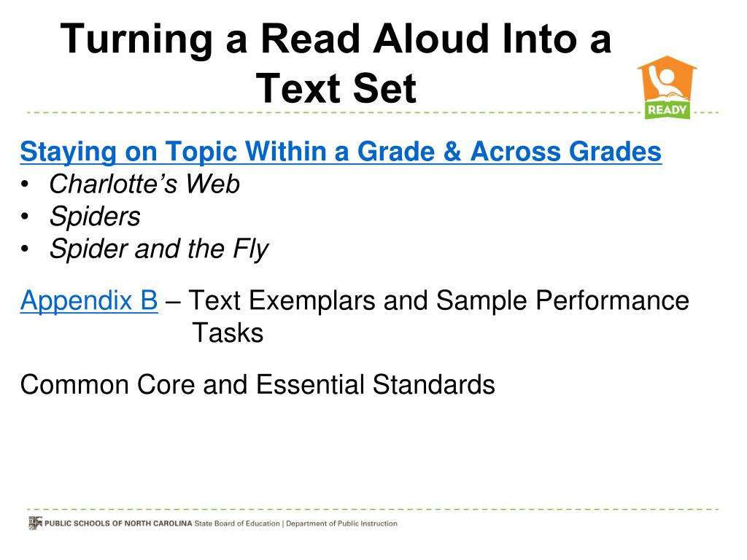Click the bottom dashed green divider line

pos(373,509)
